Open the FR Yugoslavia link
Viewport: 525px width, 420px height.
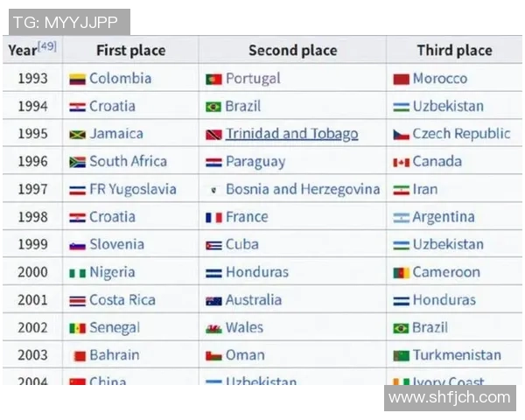[x=133, y=189]
